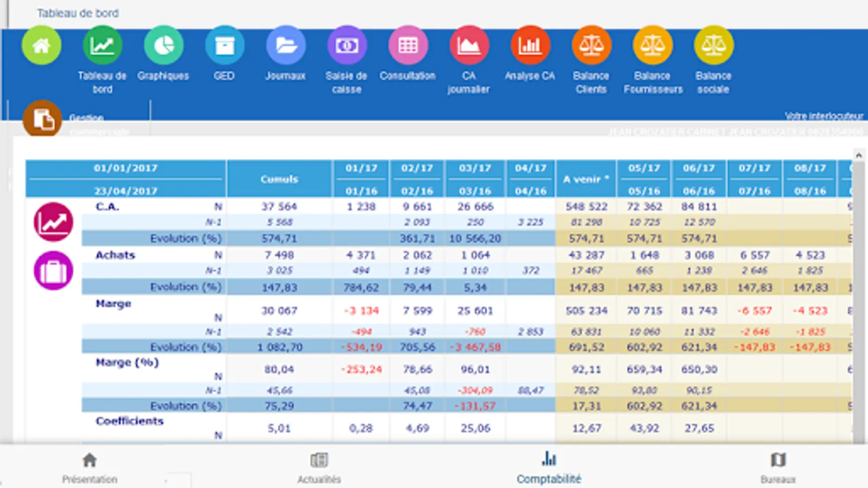Click the Marge (%) evolution value -131,57

475,406
